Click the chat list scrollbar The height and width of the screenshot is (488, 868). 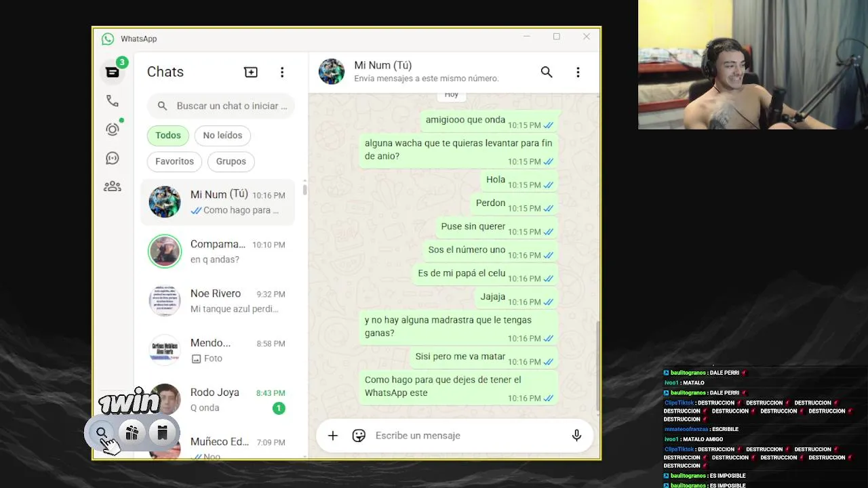point(304,190)
